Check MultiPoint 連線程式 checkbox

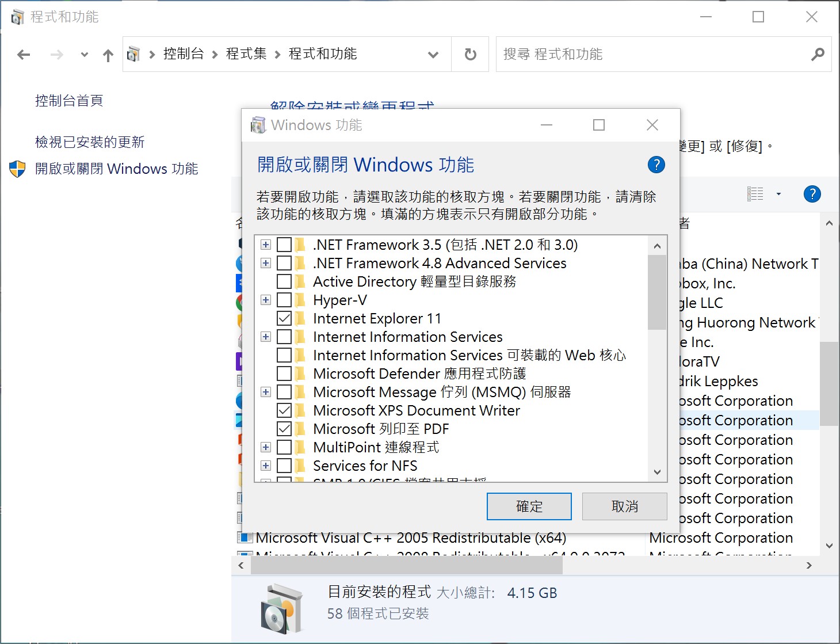(x=284, y=447)
